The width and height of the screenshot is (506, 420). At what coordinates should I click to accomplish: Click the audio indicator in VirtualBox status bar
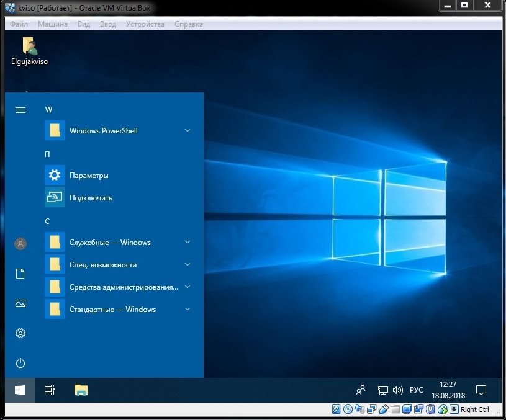tap(359, 409)
